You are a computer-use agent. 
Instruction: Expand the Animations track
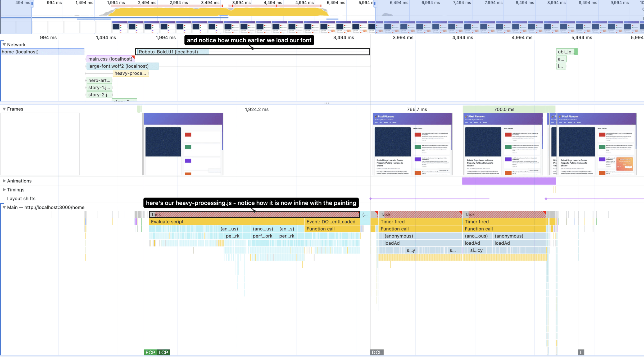pos(4,181)
